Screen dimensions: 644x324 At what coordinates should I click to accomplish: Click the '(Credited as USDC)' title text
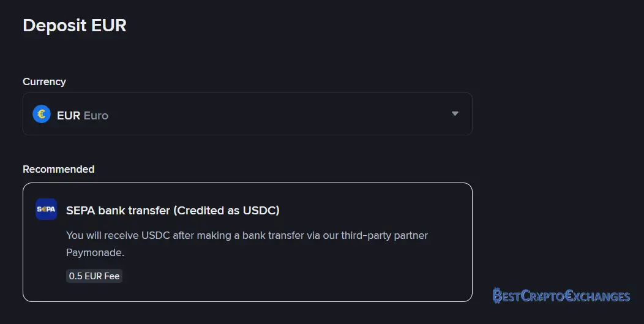(x=227, y=211)
